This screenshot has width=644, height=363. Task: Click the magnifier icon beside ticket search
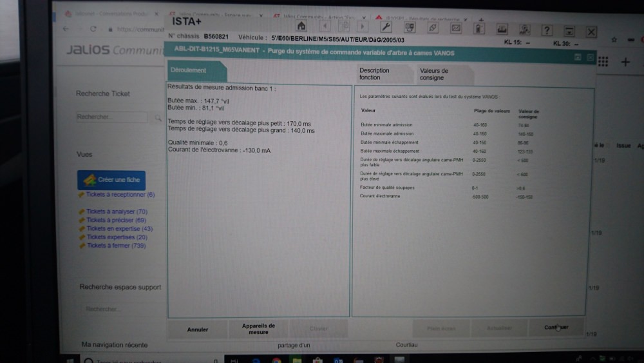(158, 118)
